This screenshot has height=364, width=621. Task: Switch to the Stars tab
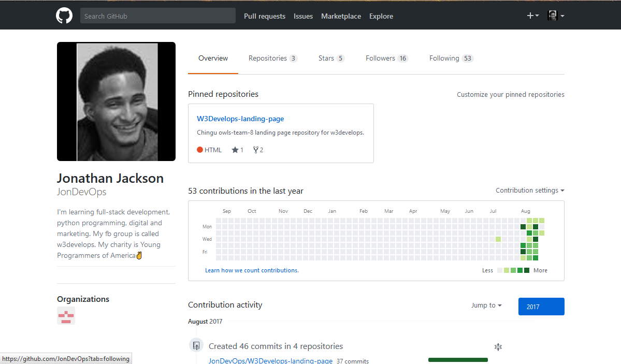[x=331, y=58]
